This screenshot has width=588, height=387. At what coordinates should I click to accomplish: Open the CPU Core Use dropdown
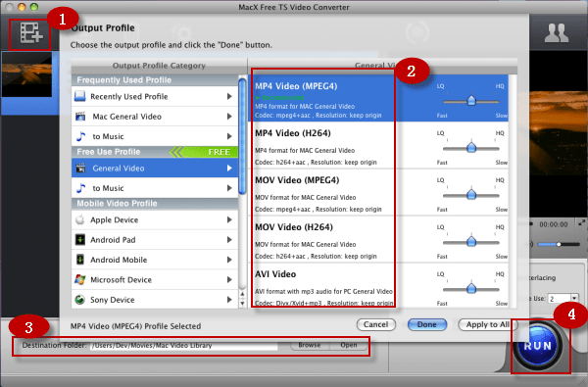(x=574, y=299)
